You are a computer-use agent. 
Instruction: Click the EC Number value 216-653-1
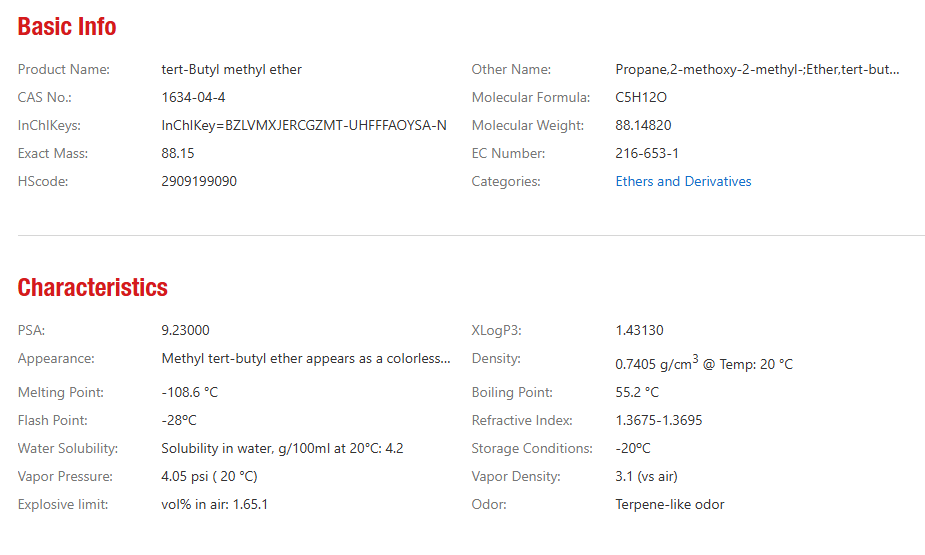[647, 153]
